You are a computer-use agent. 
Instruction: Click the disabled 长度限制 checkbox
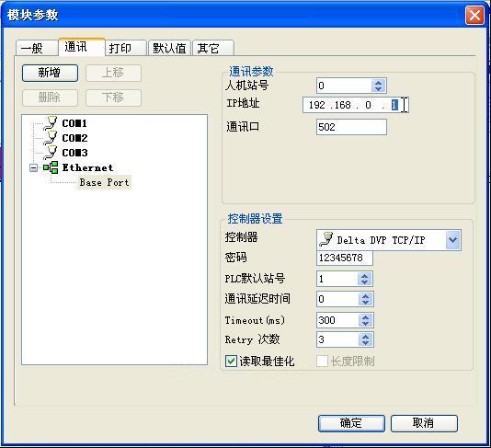point(322,361)
